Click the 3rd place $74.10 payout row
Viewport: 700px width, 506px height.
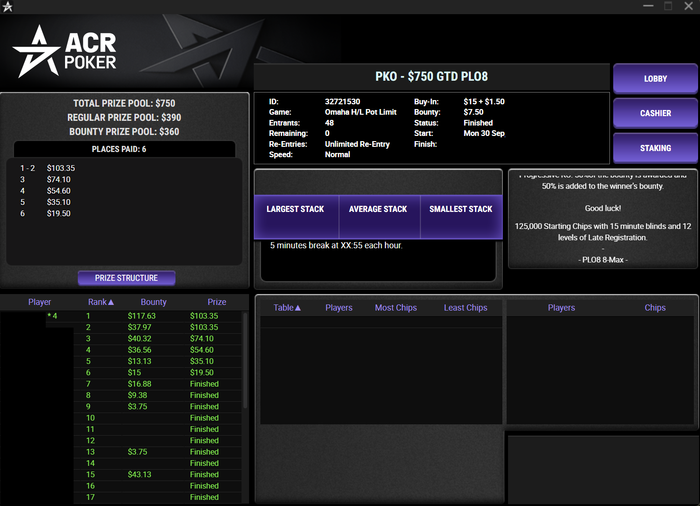pyautogui.click(x=45, y=180)
